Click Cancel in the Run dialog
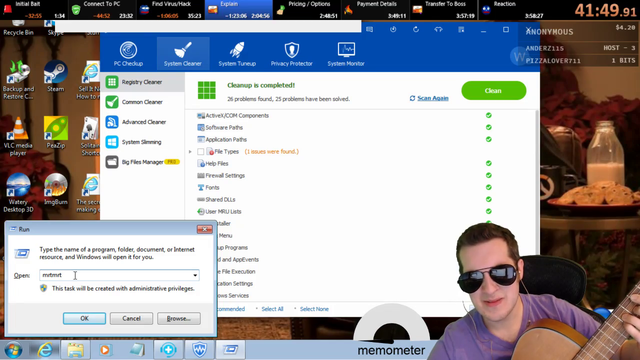This screenshot has height=360, width=640. [x=131, y=318]
